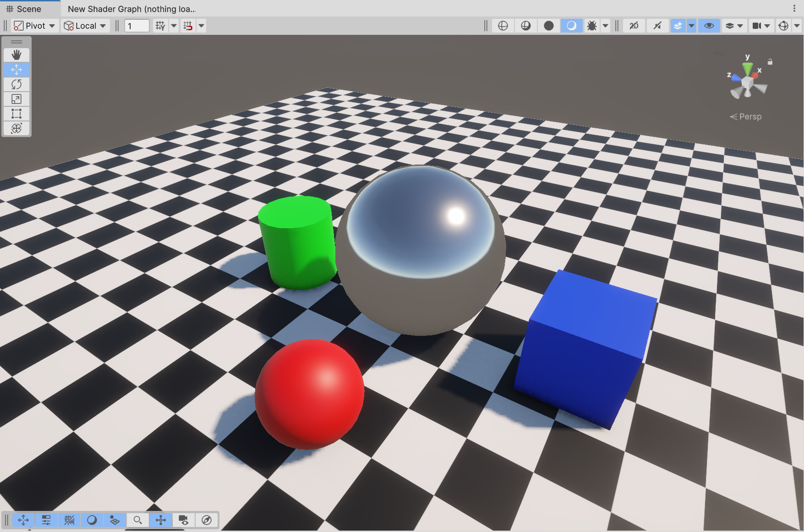Select the Rect tool
The height and width of the screenshot is (532, 804).
[16, 114]
